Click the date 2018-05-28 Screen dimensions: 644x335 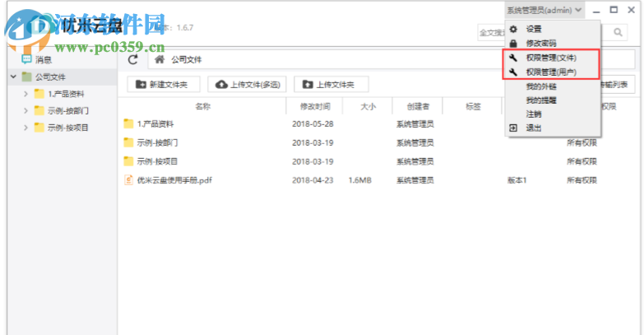(313, 123)
